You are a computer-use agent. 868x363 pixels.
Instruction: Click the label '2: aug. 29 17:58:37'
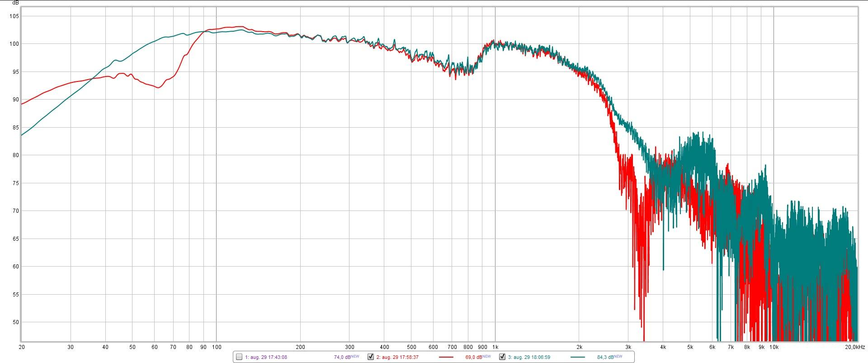397,357
